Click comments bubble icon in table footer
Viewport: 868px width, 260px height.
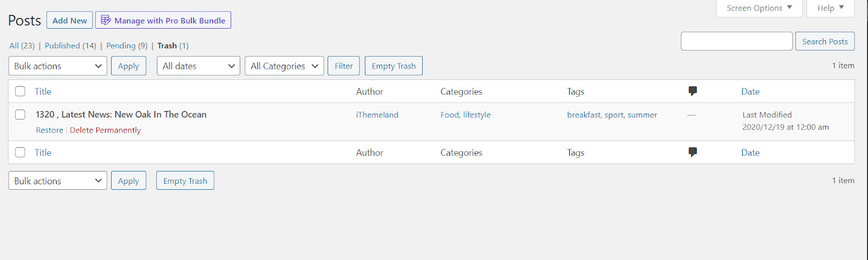[692, 153]
